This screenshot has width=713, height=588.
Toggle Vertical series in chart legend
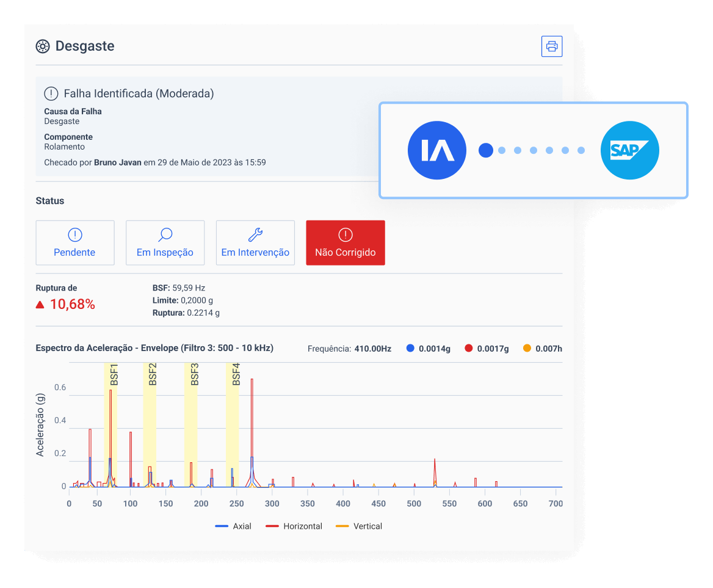point(360,526)
